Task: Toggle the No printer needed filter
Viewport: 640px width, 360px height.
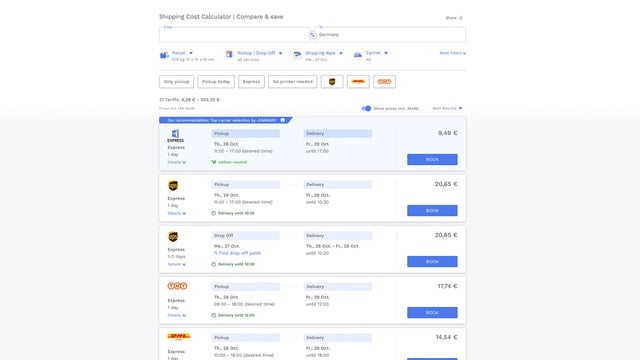Action: (293, 82)
